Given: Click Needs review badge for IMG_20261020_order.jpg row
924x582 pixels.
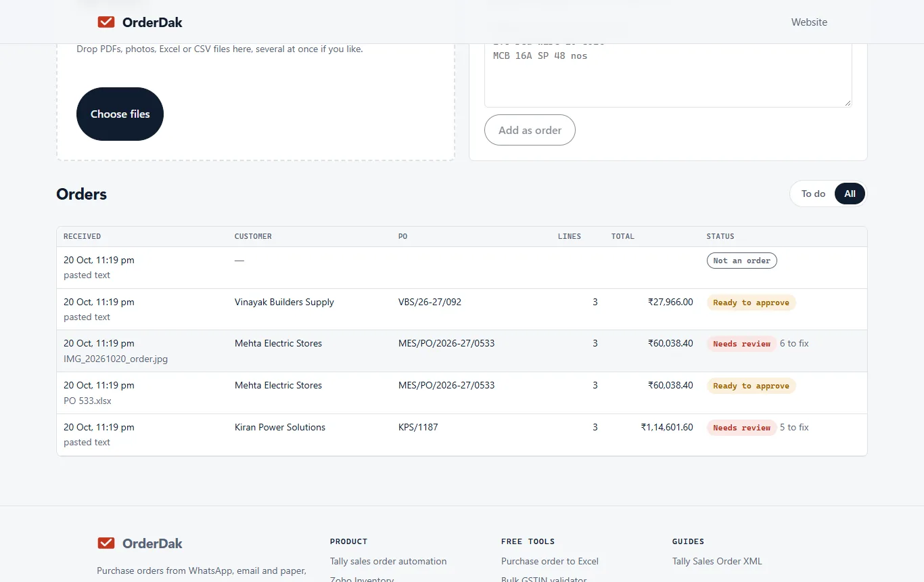Looking at the screenshot, I should [741, 344].
